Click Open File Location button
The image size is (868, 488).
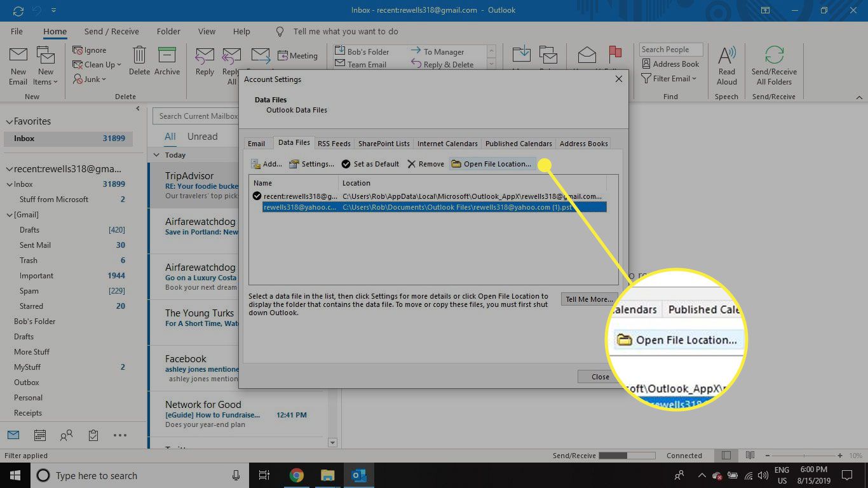tap(491, 164)
